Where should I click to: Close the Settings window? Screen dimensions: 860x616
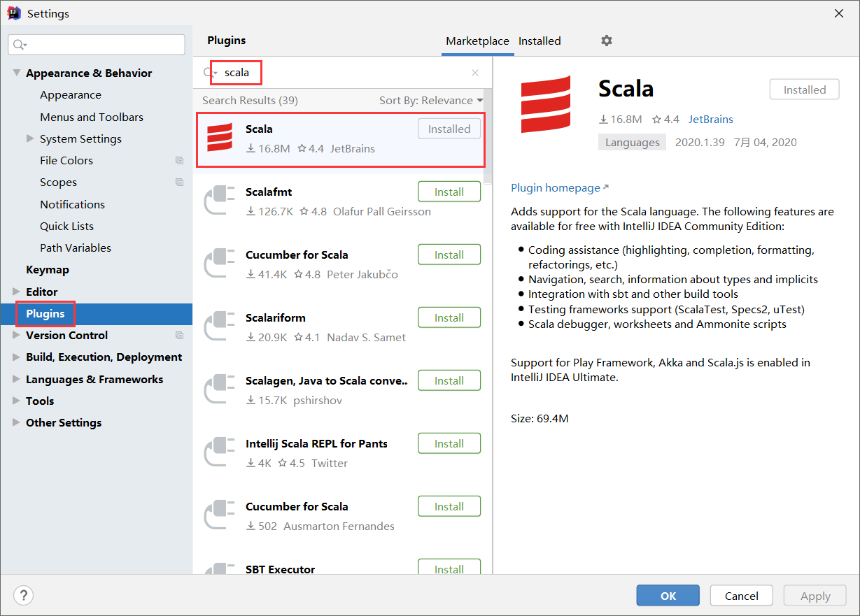click(x=839, y=13)
